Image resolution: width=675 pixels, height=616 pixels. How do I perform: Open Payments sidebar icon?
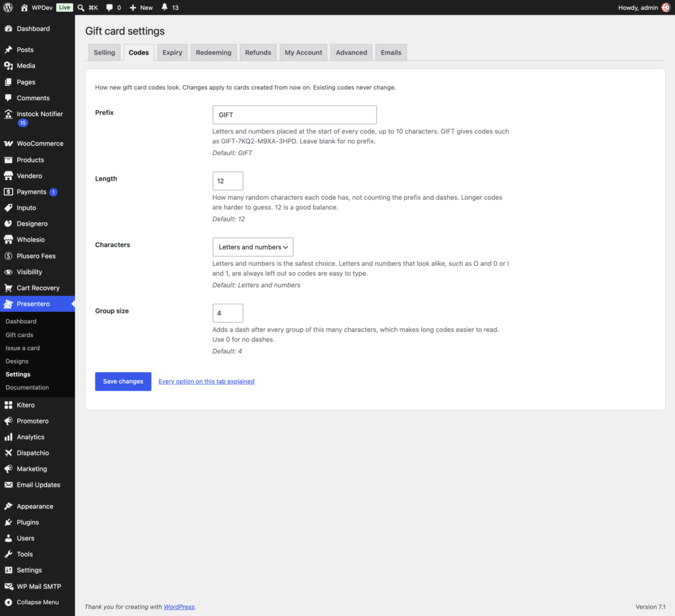click(x=8, y=192)
